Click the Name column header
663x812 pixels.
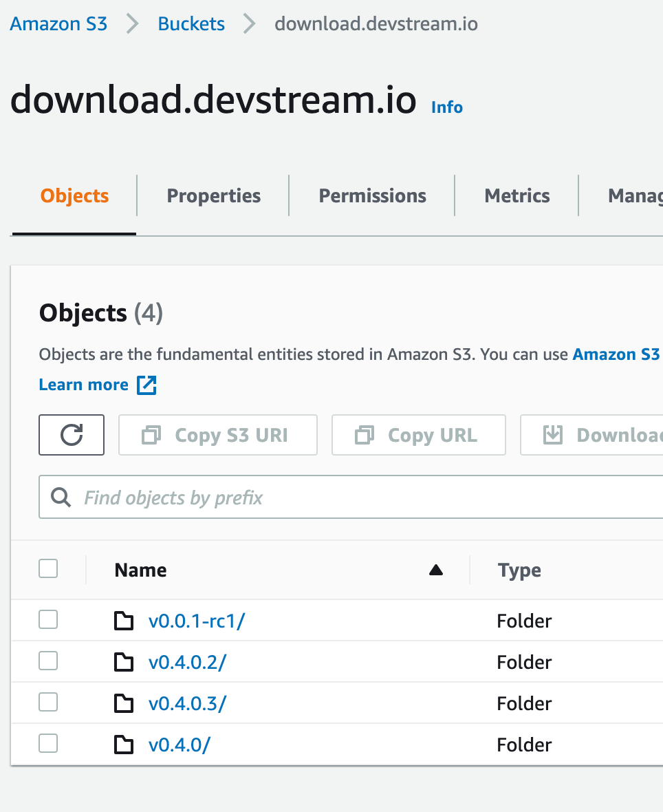[140, 570]
